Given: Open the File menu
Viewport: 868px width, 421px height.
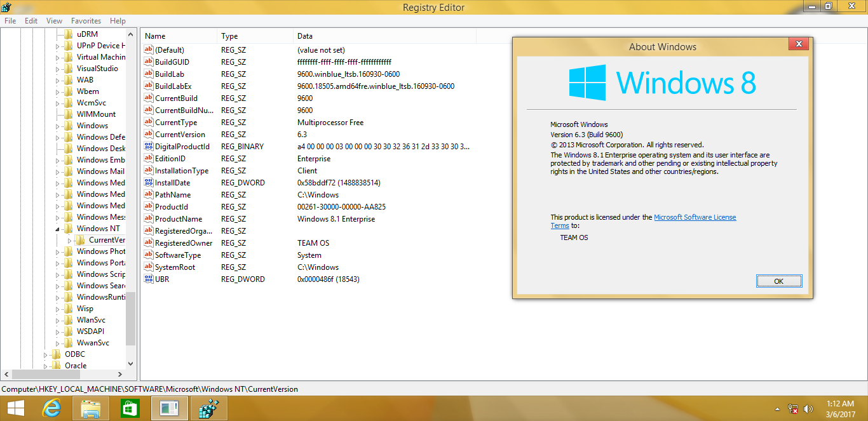Looking at the screenshot, I should click(x=10, y=21).
